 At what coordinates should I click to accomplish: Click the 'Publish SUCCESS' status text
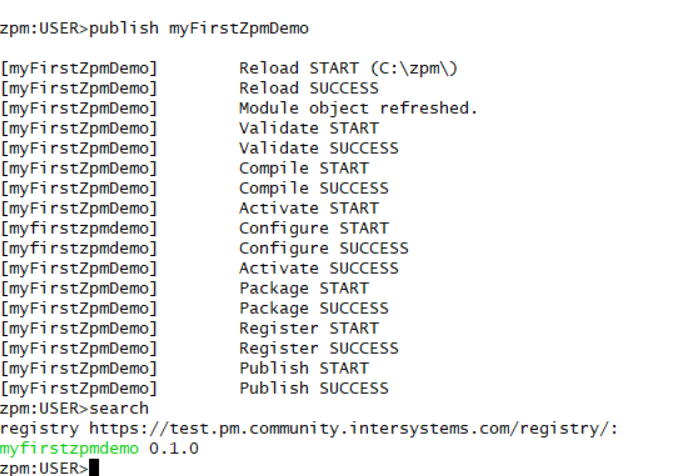(313, 388)
